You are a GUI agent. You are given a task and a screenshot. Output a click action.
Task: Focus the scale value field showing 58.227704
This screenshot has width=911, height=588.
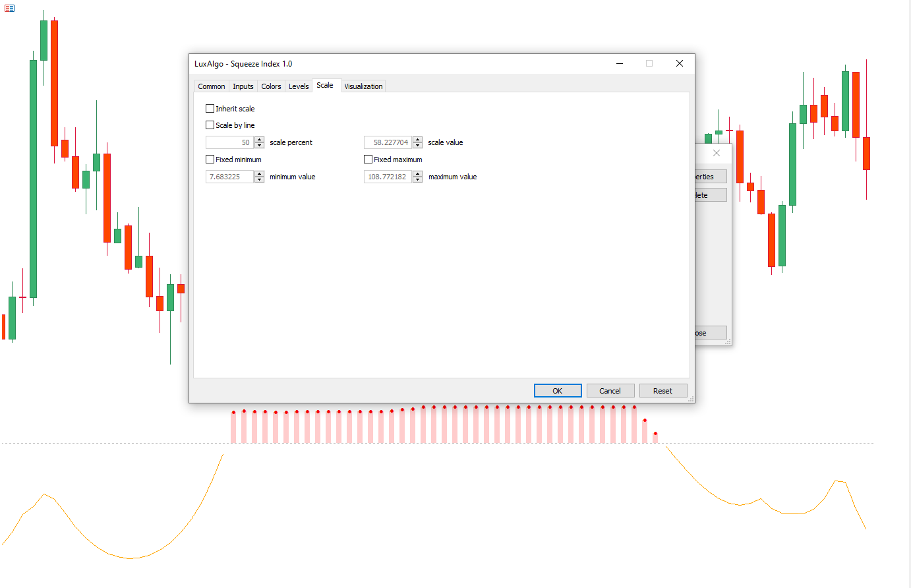pos(388,142)
